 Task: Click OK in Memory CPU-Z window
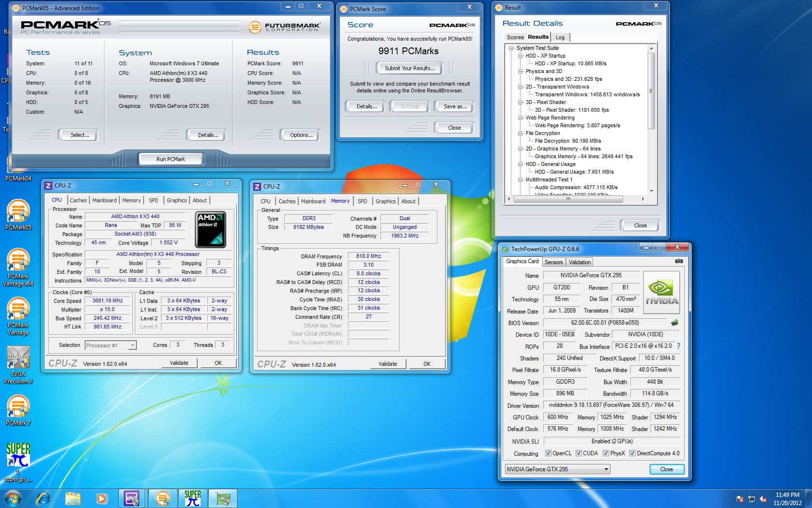[x=427, y=364]
